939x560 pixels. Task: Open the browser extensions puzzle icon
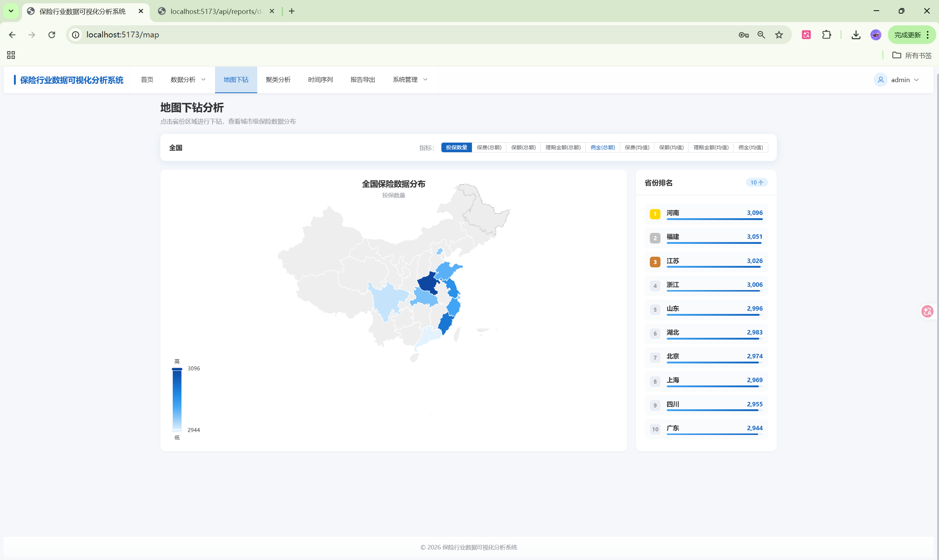pyautogui.click(x=826, y=35)
